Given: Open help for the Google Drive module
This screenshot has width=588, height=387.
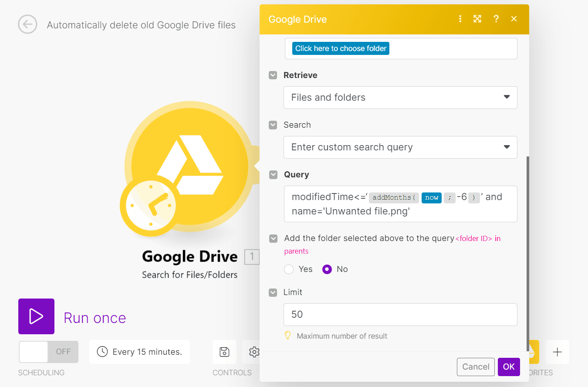Looking at the screenshot, I should 496,19.
